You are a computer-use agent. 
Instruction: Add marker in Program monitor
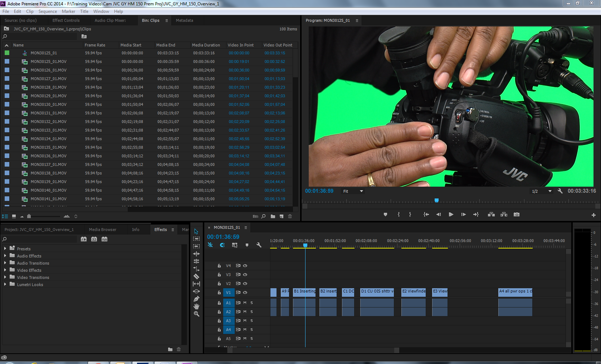(385, 215)
